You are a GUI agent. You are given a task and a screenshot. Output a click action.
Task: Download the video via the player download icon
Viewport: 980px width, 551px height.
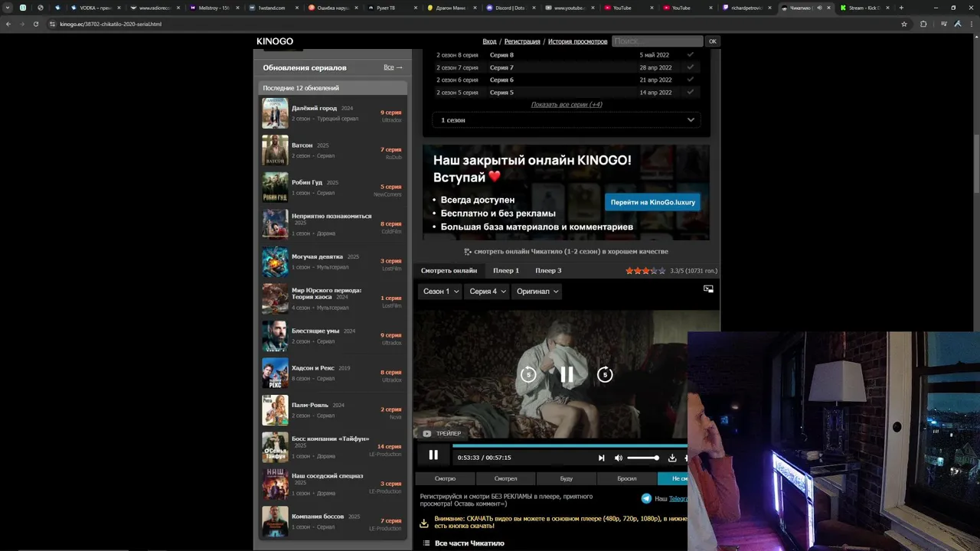672,458
